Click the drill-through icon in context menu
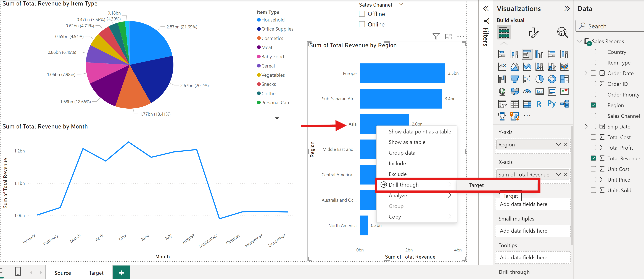This screenshot has height=279, width=644. [382, 185]
